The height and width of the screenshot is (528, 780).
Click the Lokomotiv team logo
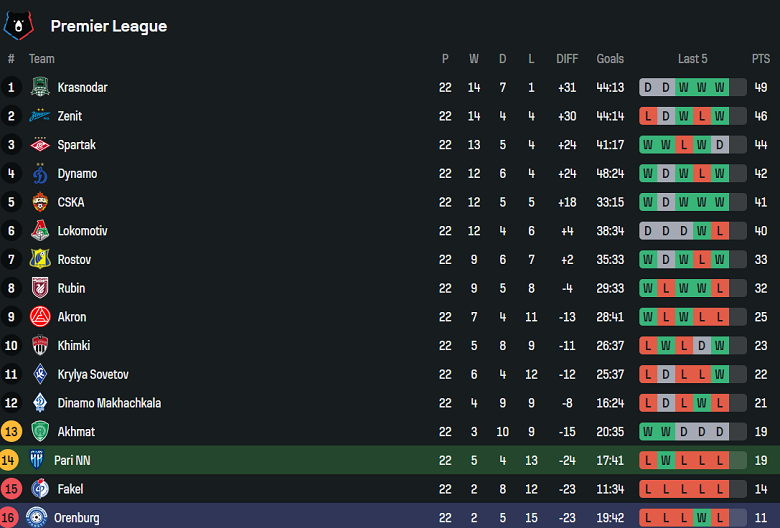(39, 231)
